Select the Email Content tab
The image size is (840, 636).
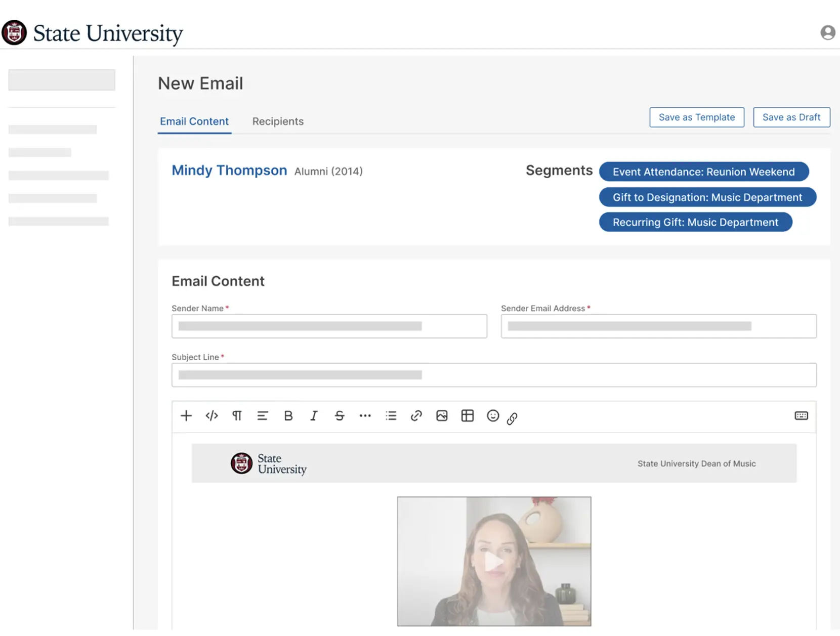194,121
